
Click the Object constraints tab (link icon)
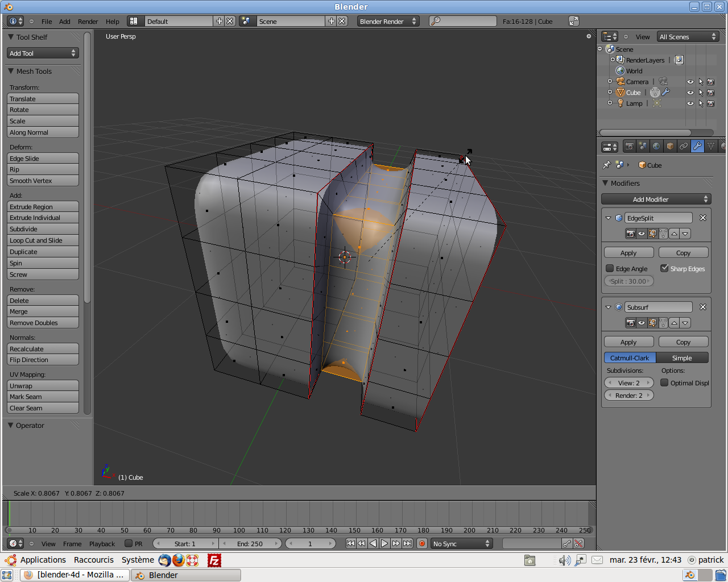(683, 146)
